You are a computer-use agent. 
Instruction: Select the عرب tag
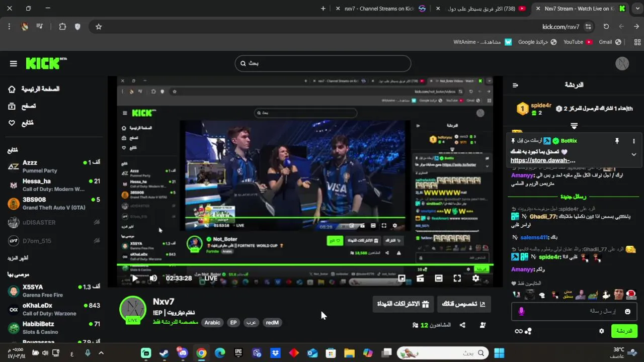(x=251, y=323)
